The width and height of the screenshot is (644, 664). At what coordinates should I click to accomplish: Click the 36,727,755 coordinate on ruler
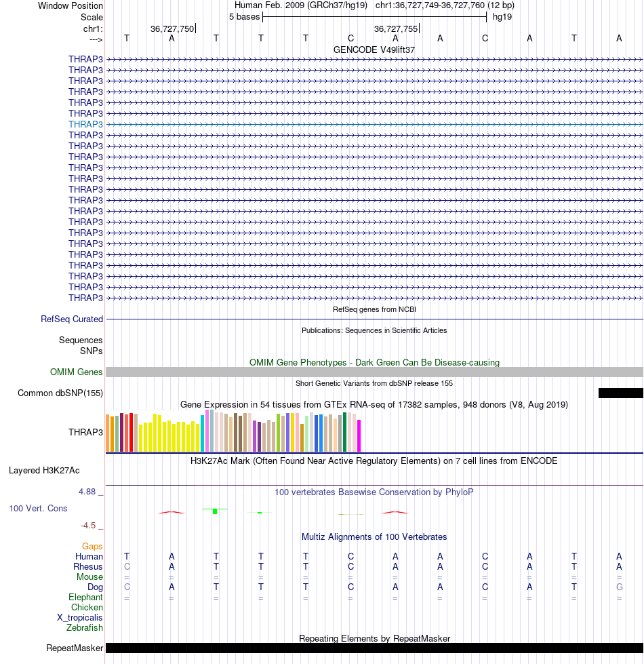[396, 28]
